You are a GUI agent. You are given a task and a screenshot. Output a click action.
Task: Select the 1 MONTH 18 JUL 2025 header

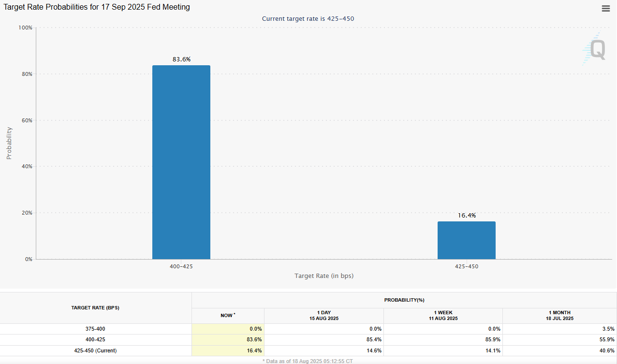[x=559, y=315]
